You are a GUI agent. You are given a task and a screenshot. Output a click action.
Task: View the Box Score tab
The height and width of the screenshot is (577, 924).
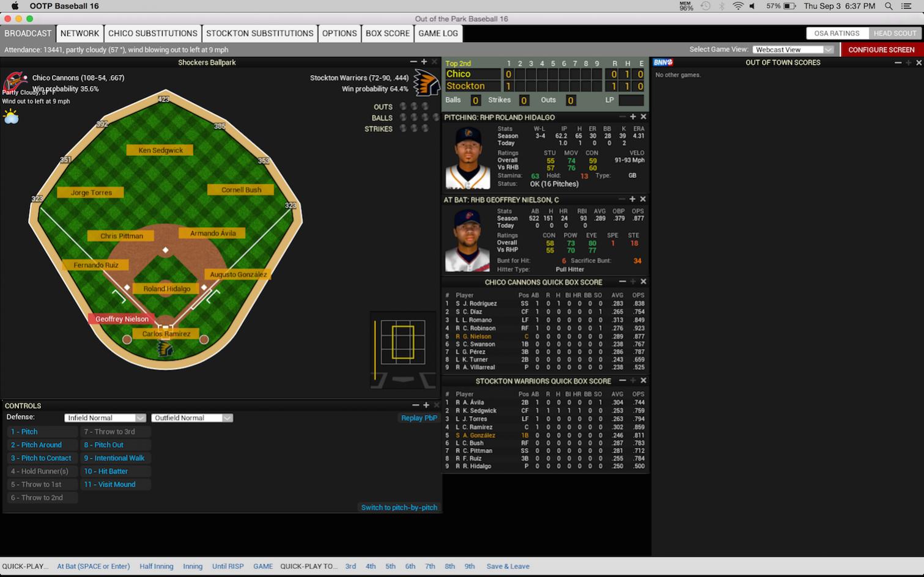[388, 34]
